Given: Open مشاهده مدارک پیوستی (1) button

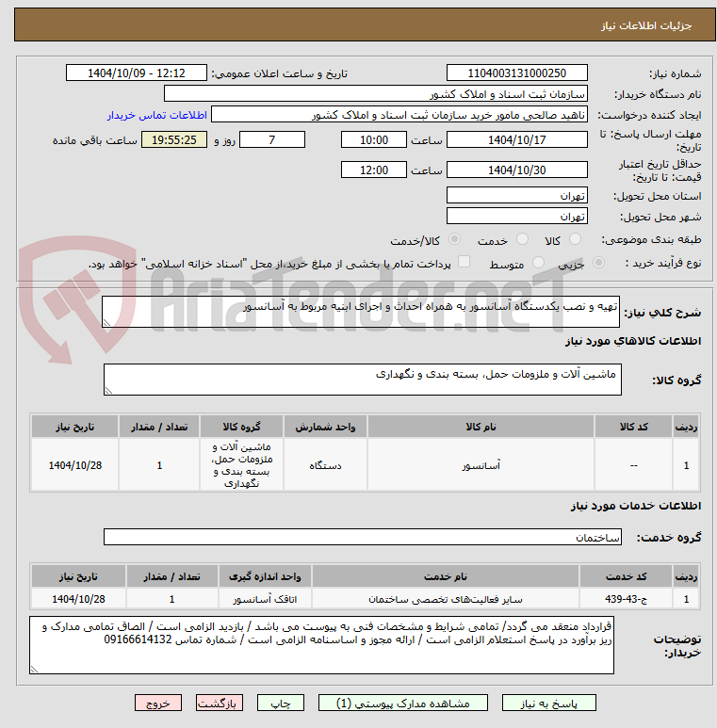Looking at the screenshot, I should [403, 703].
